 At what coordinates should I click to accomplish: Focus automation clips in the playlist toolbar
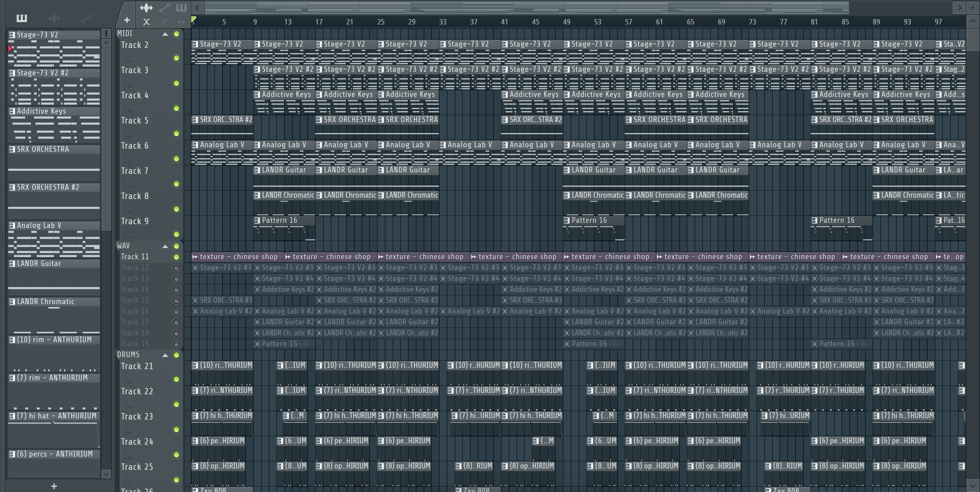click(165, 7)
